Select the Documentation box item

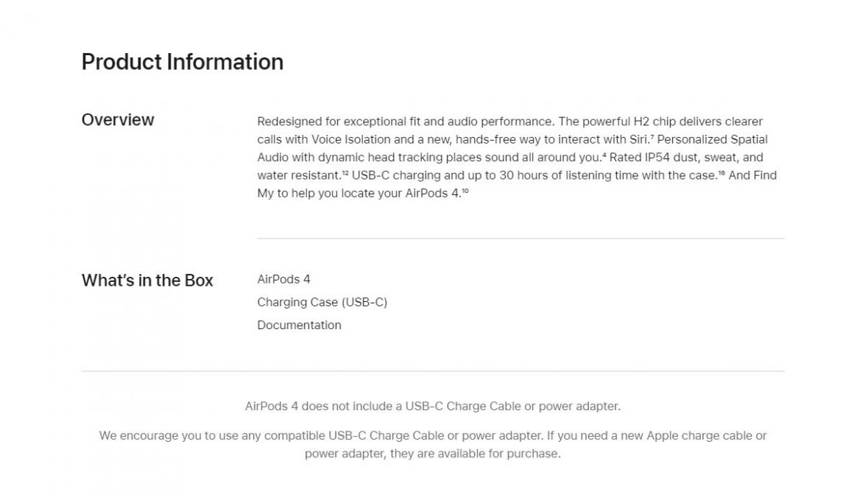point(299,325)
